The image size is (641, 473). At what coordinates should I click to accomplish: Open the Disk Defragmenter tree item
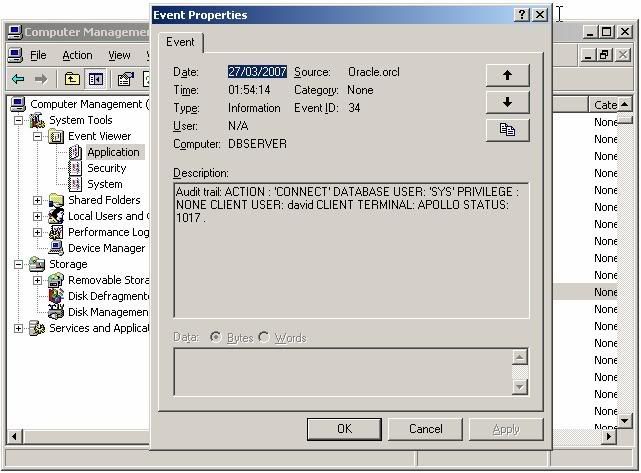click(108, 296)
